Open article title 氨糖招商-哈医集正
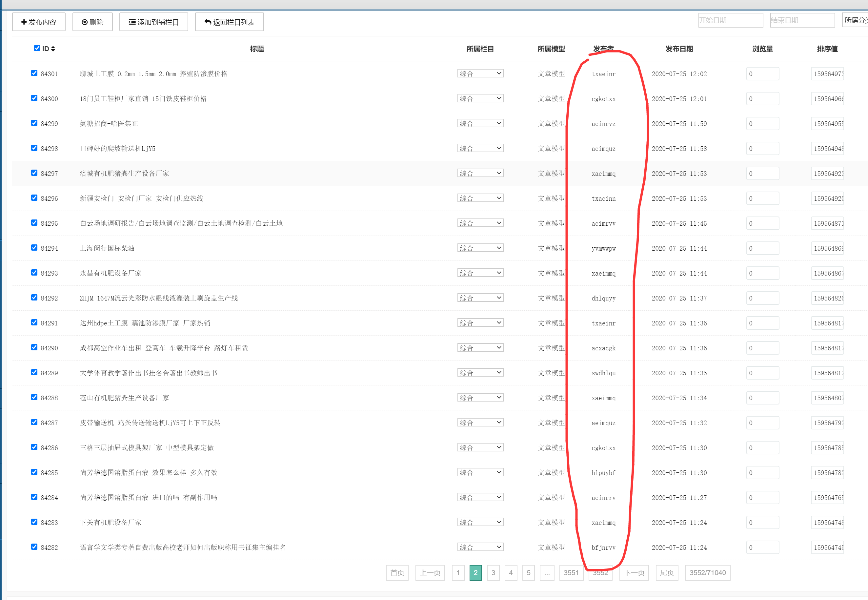This screenshot has height=600, width=868. click(109, 124)
